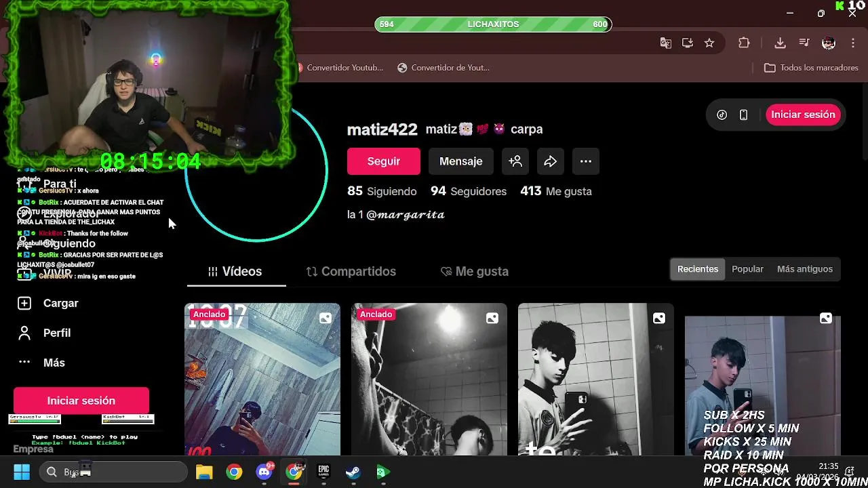The width and height of the screenshot is (868, 488).
Task: Click Iniciar sesión button at top right
Action: point(803,115)
